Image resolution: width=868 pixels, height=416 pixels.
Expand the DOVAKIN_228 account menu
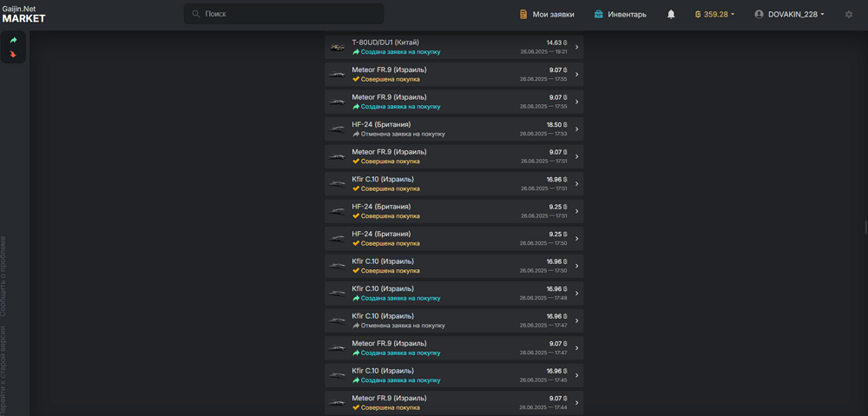point(789,15)
